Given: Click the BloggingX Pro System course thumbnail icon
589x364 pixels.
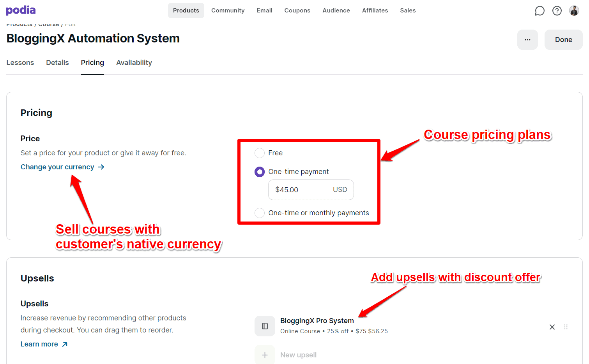Looking at the screenshot, I should [265, 326].
